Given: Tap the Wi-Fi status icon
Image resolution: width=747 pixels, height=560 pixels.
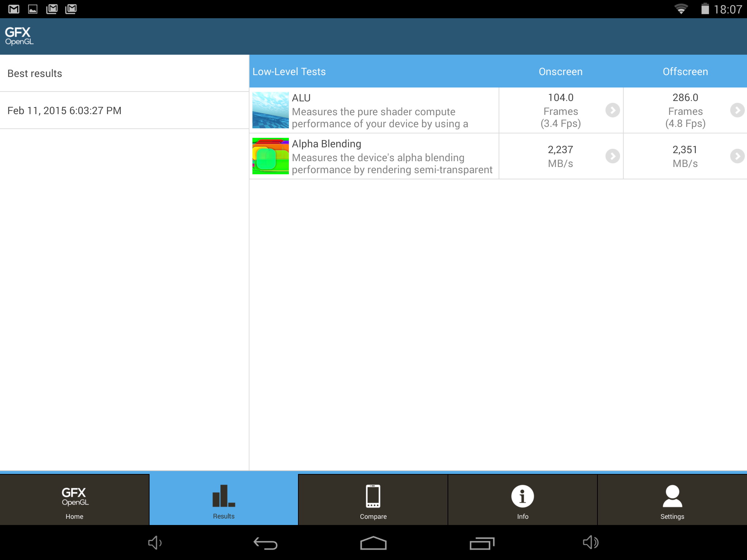Looking at the screenshot, I should [x=681, y=9].
